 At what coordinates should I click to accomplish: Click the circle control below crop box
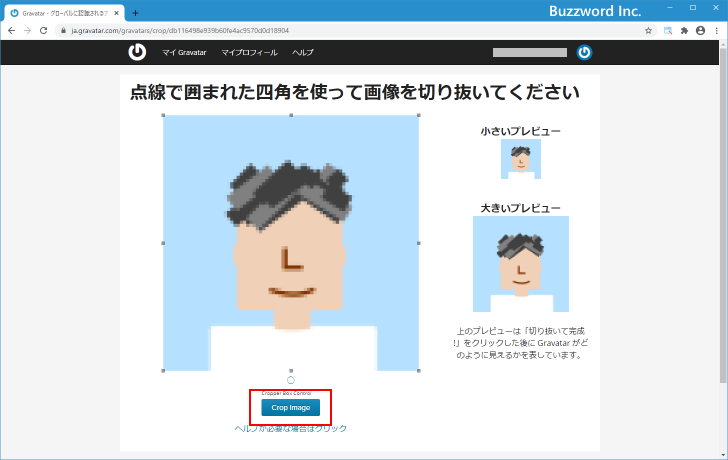291,380
